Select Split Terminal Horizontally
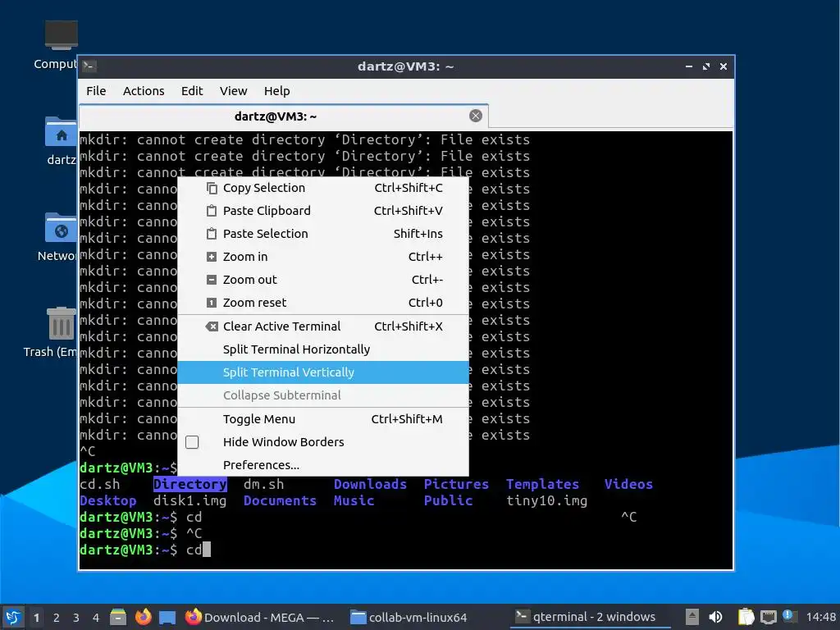Screen dimensions: 840x630 (x=323, y=349)
